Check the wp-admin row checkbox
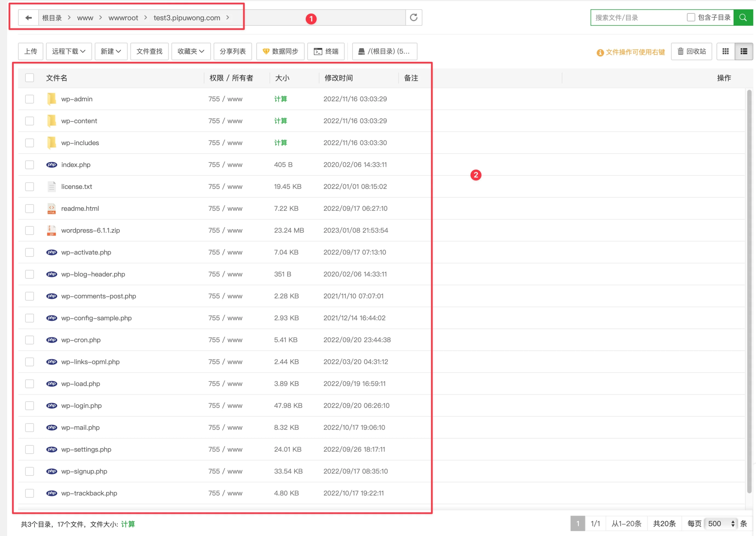Viewport: 756px width, 536px height. (30, 99)
